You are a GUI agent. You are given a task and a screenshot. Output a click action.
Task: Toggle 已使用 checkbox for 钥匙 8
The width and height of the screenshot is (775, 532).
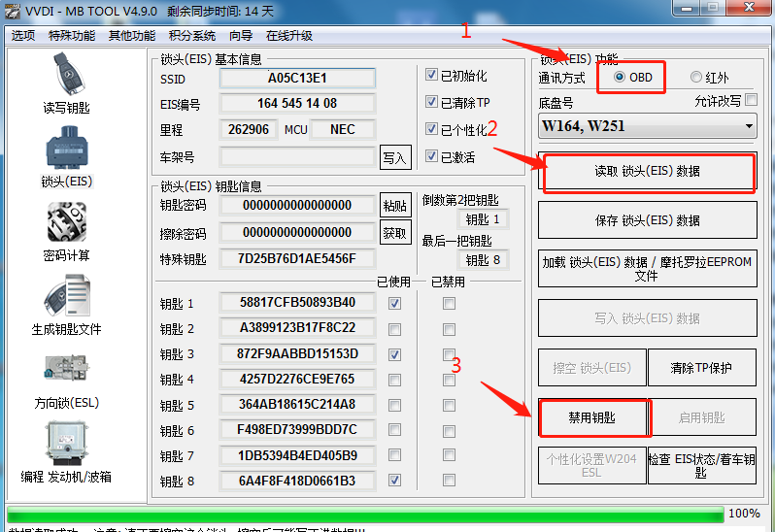(394, 481)
